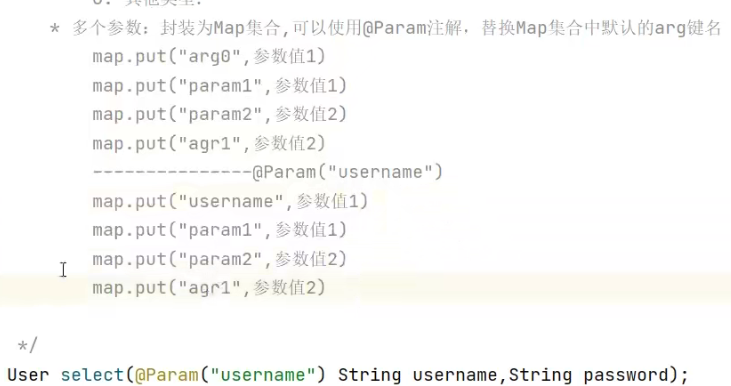
Task: Click the map.put("param1",参数值1) line below the username put line
Action: pos(220,230)
